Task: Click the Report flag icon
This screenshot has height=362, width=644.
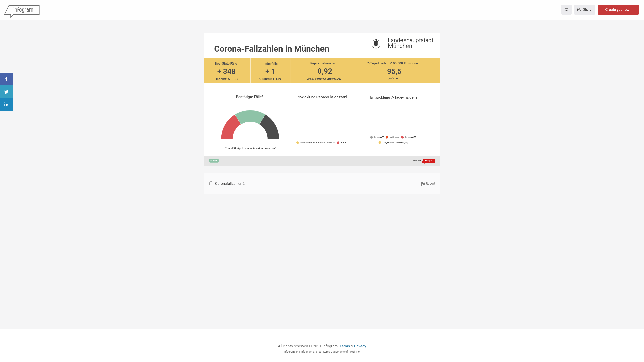Action: (423, 184)
